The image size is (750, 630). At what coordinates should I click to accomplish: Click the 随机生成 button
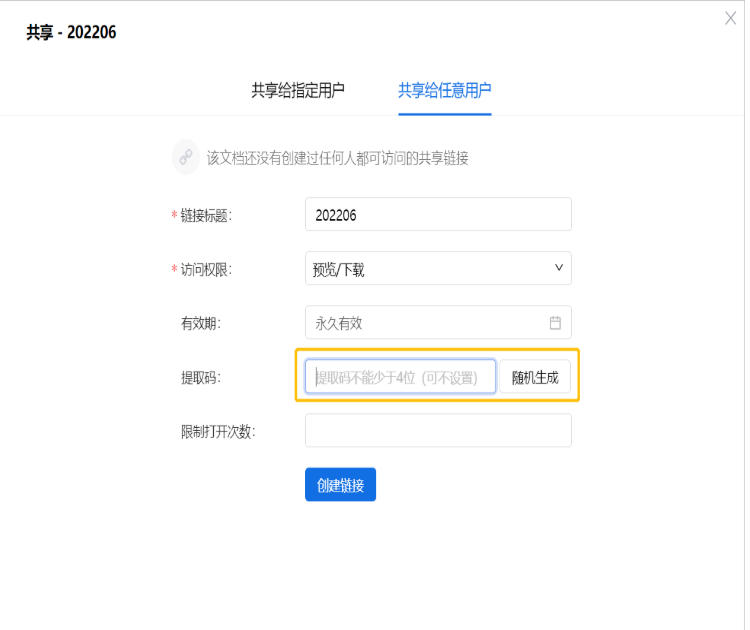[535, 376]
